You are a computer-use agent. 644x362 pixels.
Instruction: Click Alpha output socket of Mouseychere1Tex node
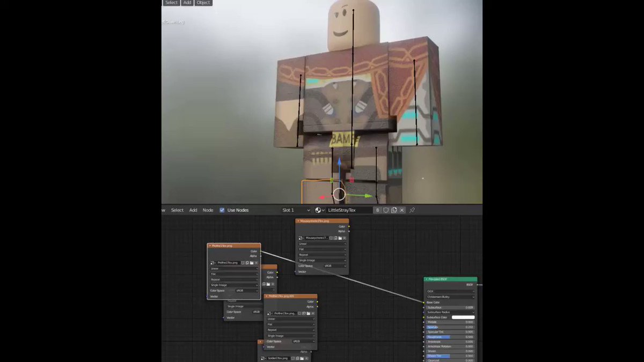(x=349, y=231)
